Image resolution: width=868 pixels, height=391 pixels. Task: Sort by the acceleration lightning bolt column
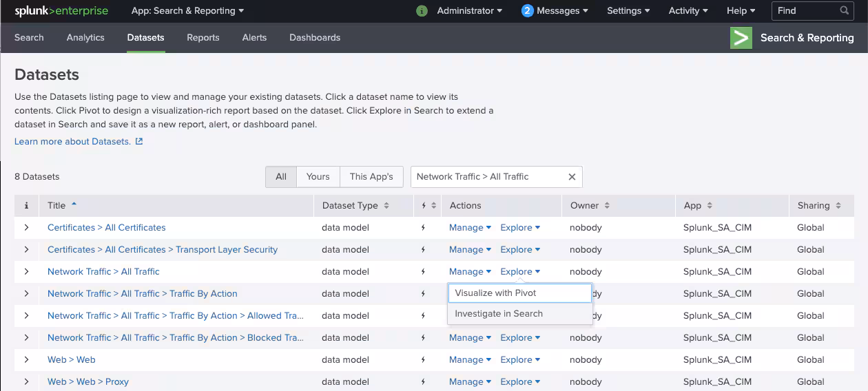pyautogui.click(x=428, y=206)
